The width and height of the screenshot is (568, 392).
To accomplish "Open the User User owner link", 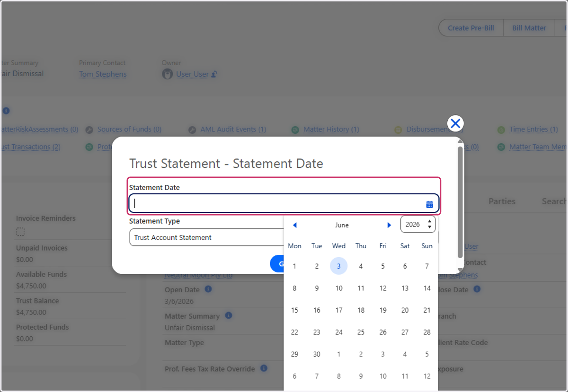I will 192,74.
